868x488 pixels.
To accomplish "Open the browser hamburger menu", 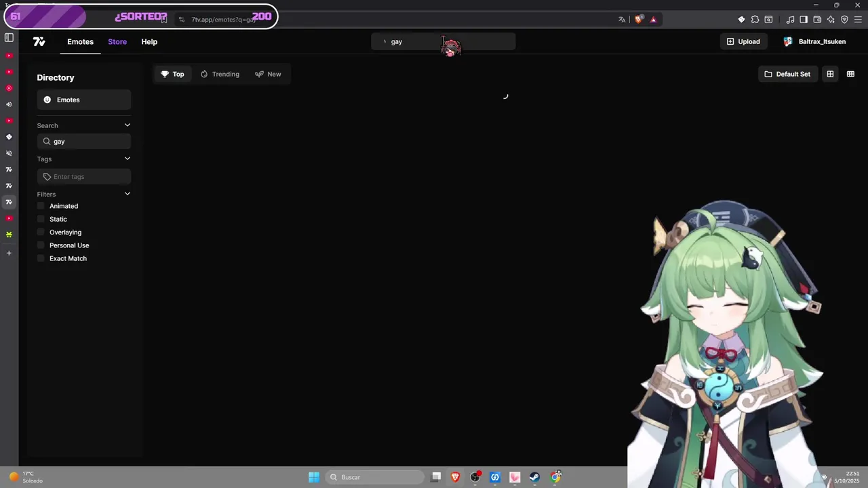I will pyautogui.click(x=858, y=20).
